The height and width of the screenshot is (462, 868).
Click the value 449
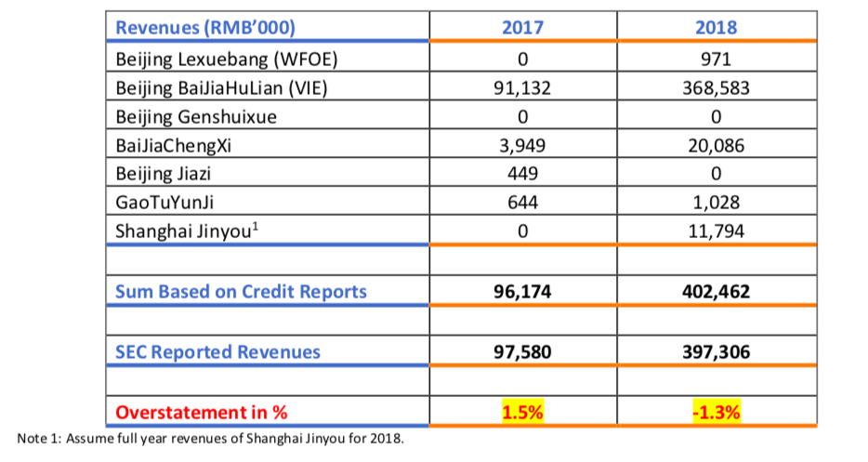522,174
